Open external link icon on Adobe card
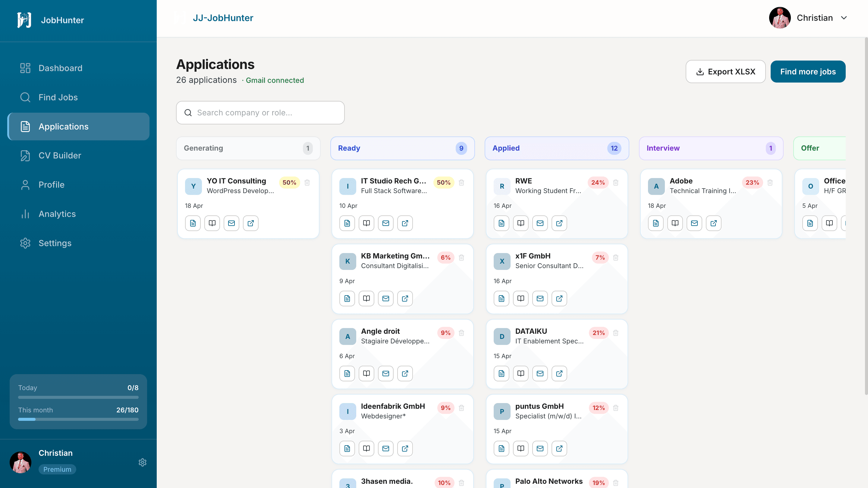The width and height of the screenshot is (868, 488). point(714,223)
